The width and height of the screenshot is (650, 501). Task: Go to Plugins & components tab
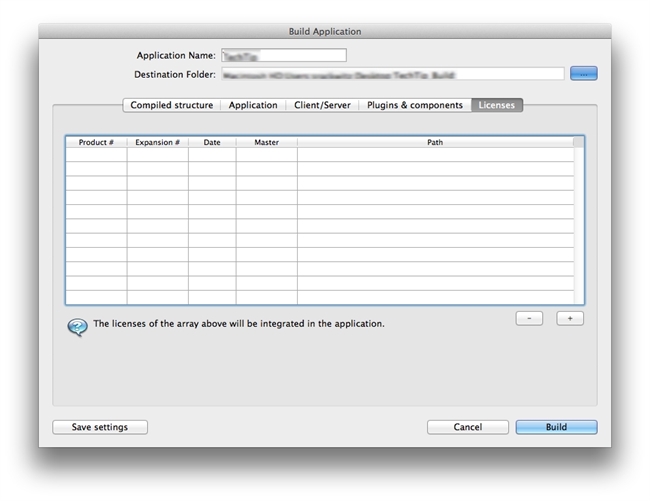(415, 105)
